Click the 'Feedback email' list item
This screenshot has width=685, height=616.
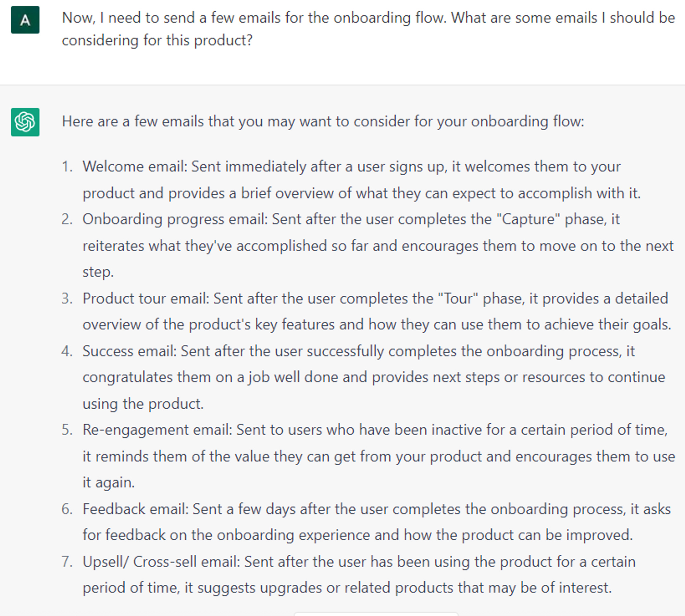376,522
